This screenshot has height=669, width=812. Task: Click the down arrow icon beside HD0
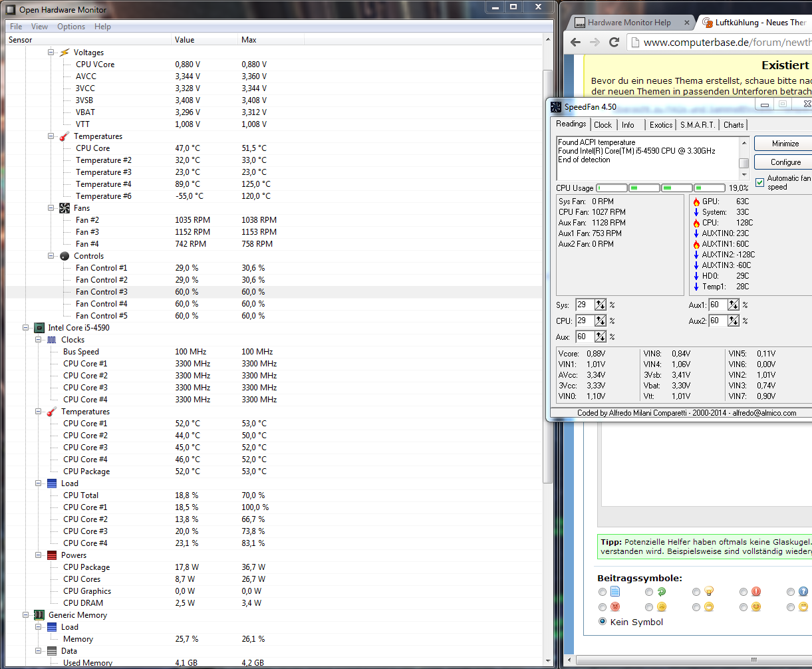(696, 276)
